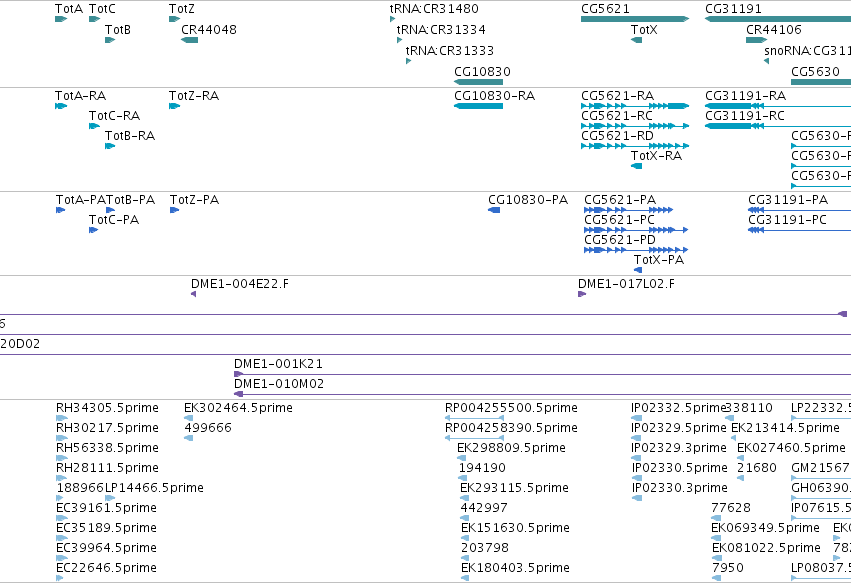Click the TotZ gene arrow glyph

point(174,19)
